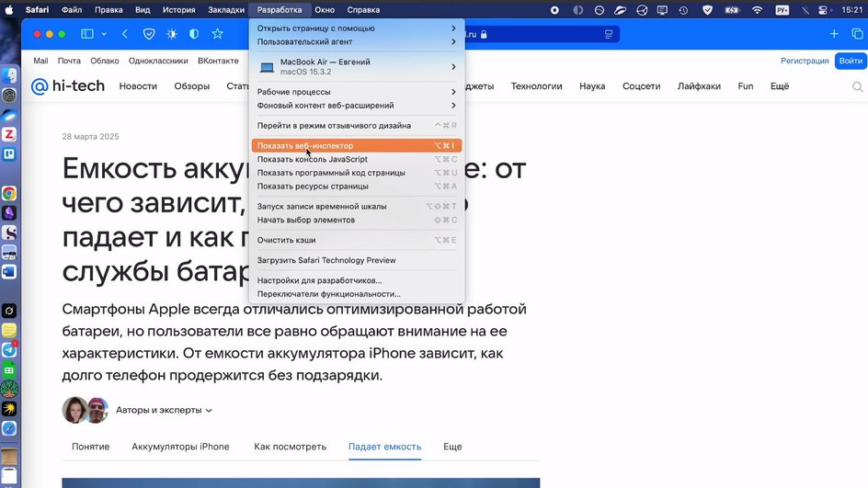Screen dimensions: 868x488
Task: Open the Ещё navigation dropdown
Action: (x=780, y=86)
